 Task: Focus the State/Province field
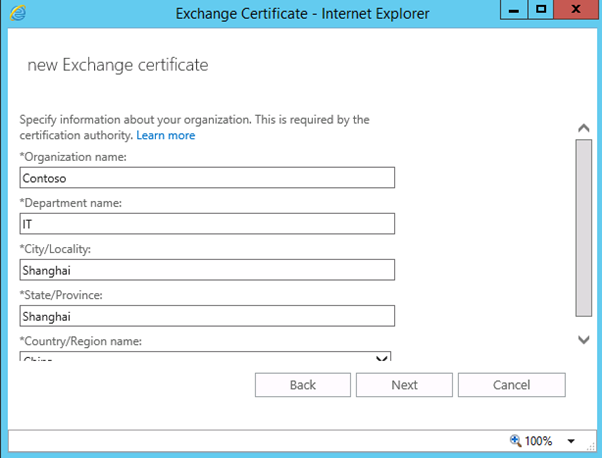[207, 316]
